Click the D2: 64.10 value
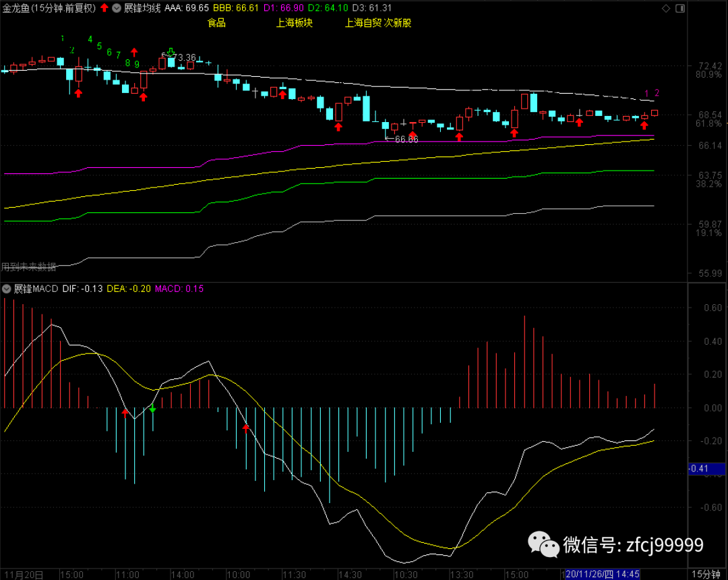This screenshot has width=728, height=580. pyautogui.click(x=328, y=8)
